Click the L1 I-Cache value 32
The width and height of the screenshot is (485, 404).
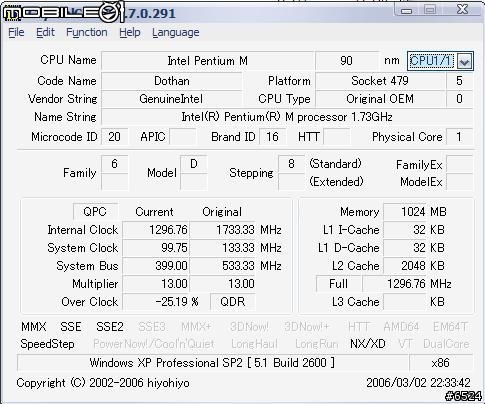(x=405, y=230)
